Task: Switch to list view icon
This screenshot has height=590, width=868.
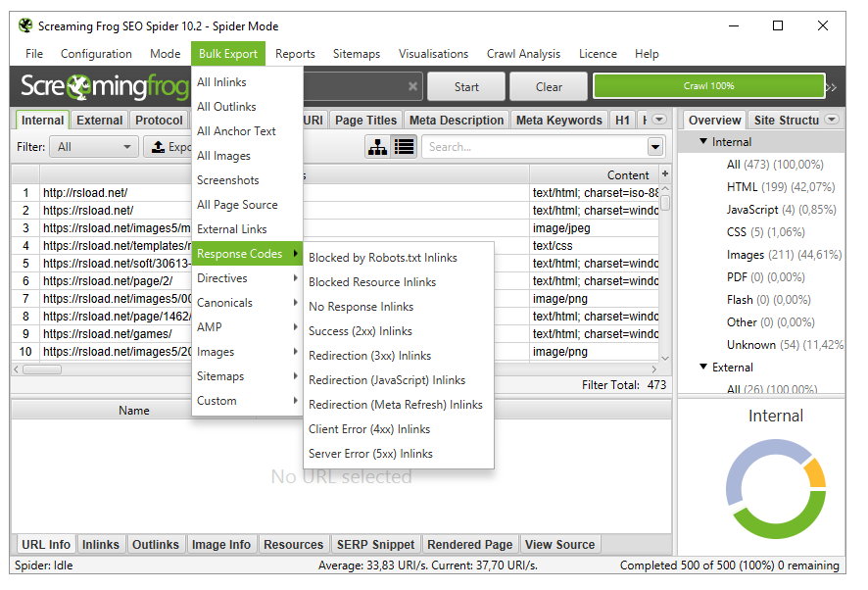Action: (x=404, y=147)
